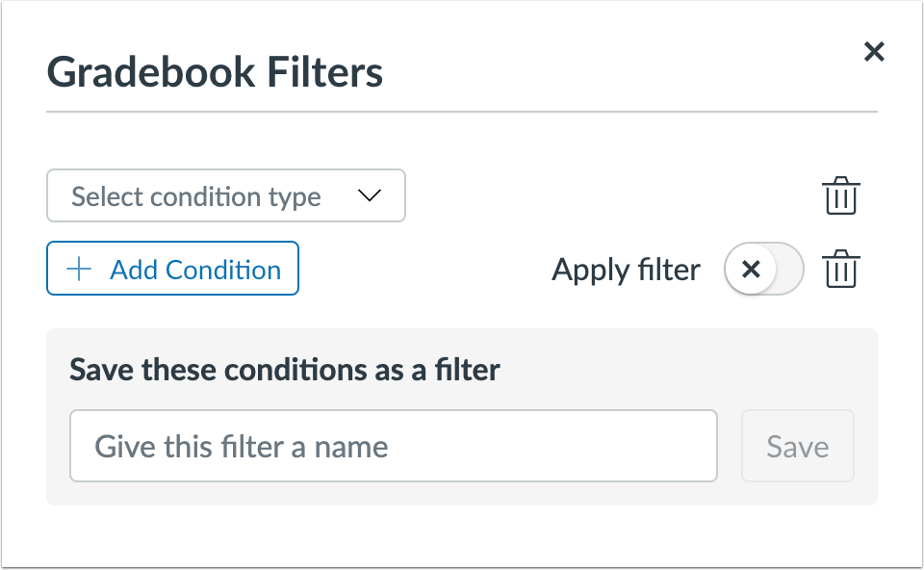Viewport: 924px width, 570px height.
Task: Toggle the Apply filter switch on
Action: coord(763,270)
